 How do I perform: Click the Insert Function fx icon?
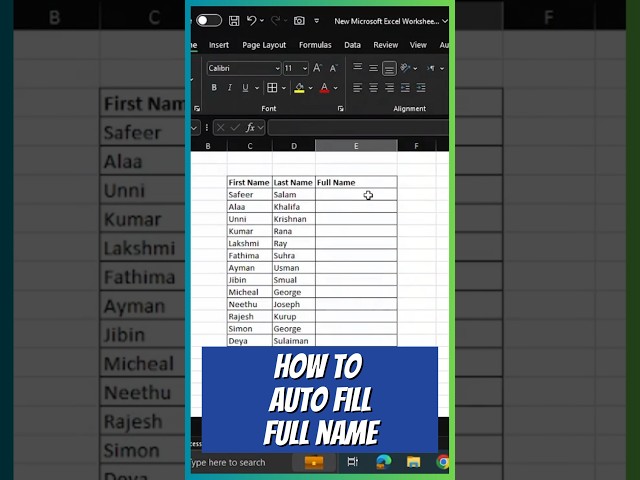tap(250, 128)
